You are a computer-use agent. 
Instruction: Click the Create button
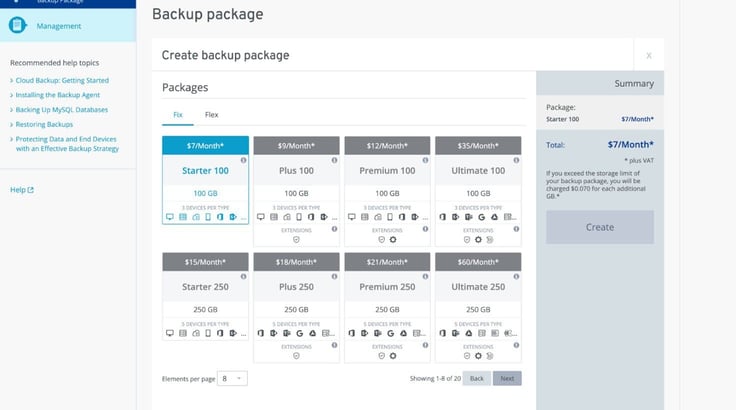click(600, 227)
